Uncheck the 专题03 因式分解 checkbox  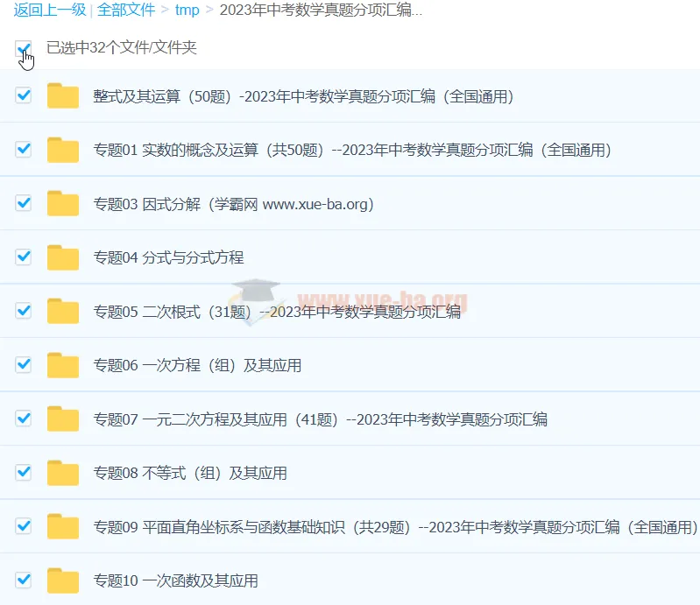point(23,203)
